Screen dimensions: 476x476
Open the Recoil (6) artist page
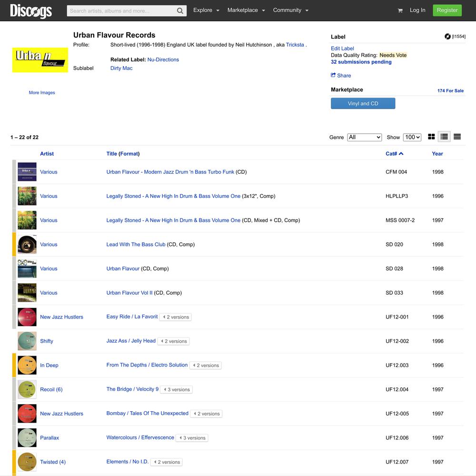51,389
